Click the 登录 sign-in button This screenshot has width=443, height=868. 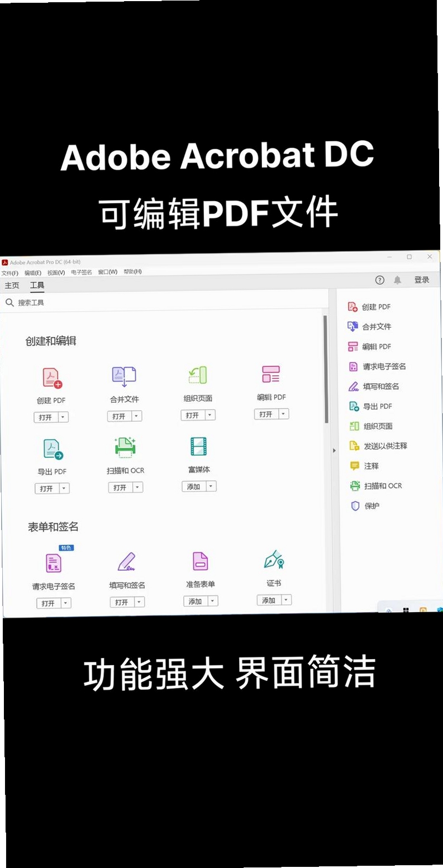click(x=422, y=280)
